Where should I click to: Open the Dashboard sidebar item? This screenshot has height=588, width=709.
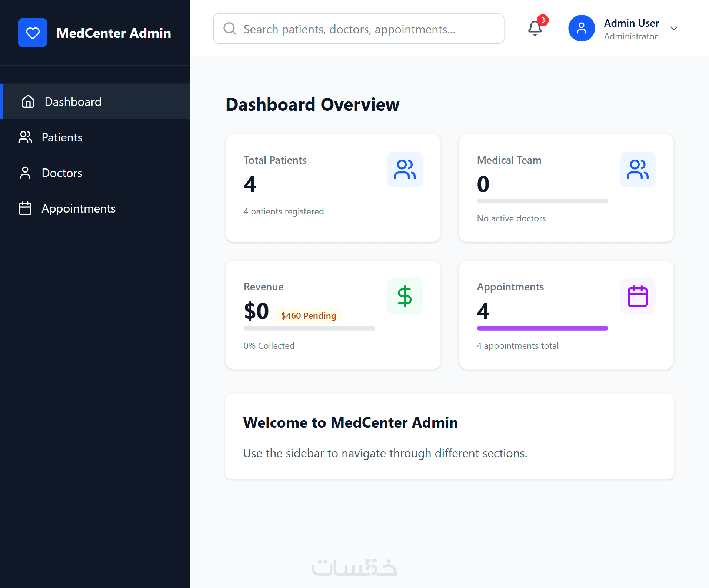[x=95, y=101]
